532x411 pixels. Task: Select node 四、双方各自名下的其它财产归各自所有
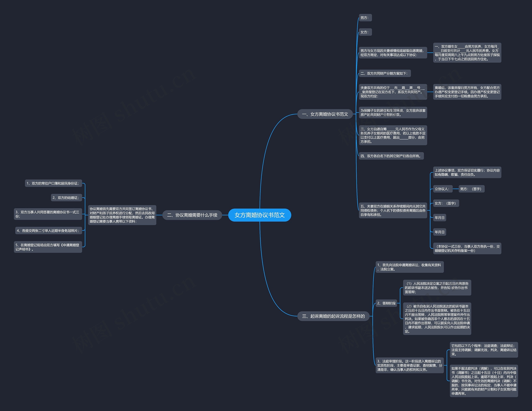point(391,156)
